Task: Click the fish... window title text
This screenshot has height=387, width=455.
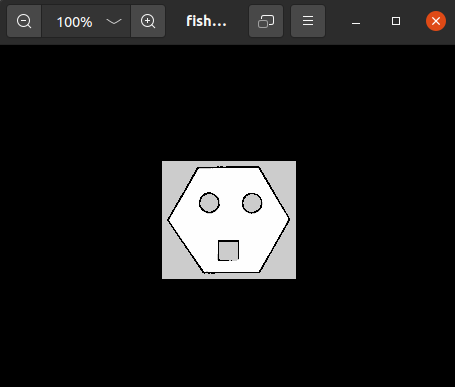Action: pyautogui.click(x=206, y=21)
